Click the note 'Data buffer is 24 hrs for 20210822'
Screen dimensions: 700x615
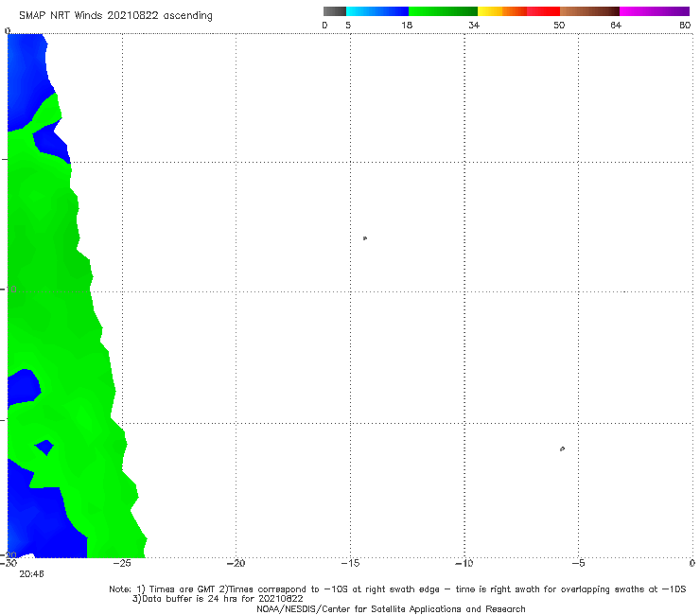point(218,599)
